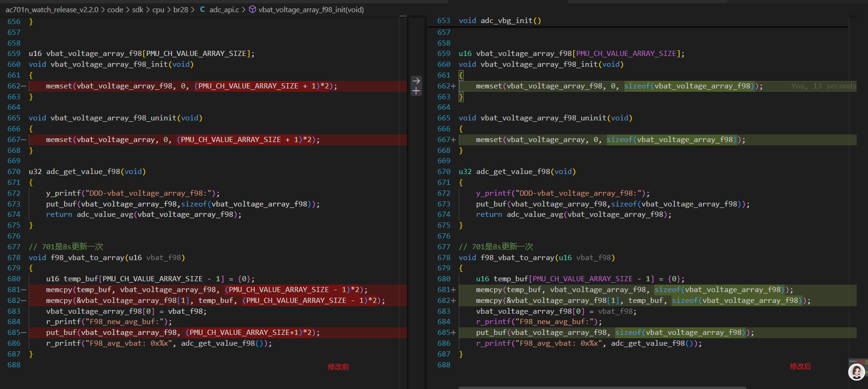Open the ac701n_watch_release_v2.2.0 breadcrumb
The width and height of the screenshot is (868, 389).
tap(52, 9)
